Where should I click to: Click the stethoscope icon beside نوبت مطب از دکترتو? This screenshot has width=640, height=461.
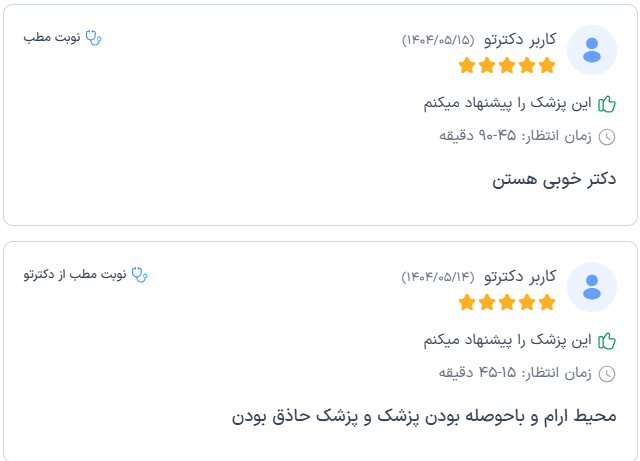click(x=139, y=274)
